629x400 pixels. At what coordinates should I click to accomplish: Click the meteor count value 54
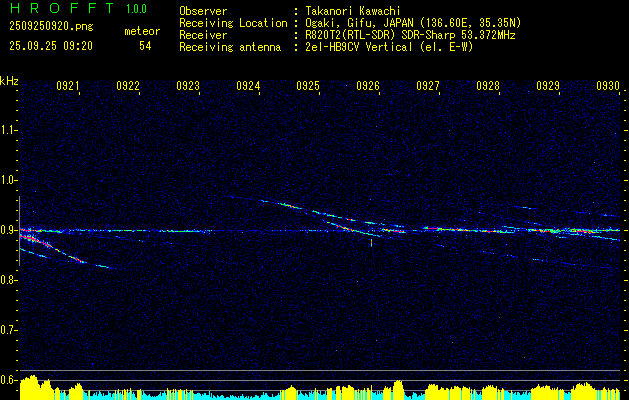145,46
